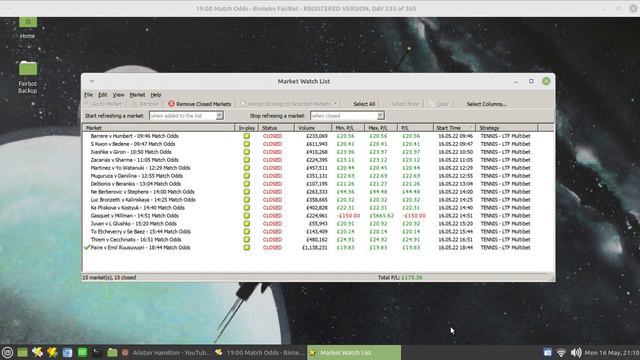The image size is (640, 360).
Task: Click in-play icon for Paire v Emil Ruusuvuori row
Action: (x=247, y=247)
